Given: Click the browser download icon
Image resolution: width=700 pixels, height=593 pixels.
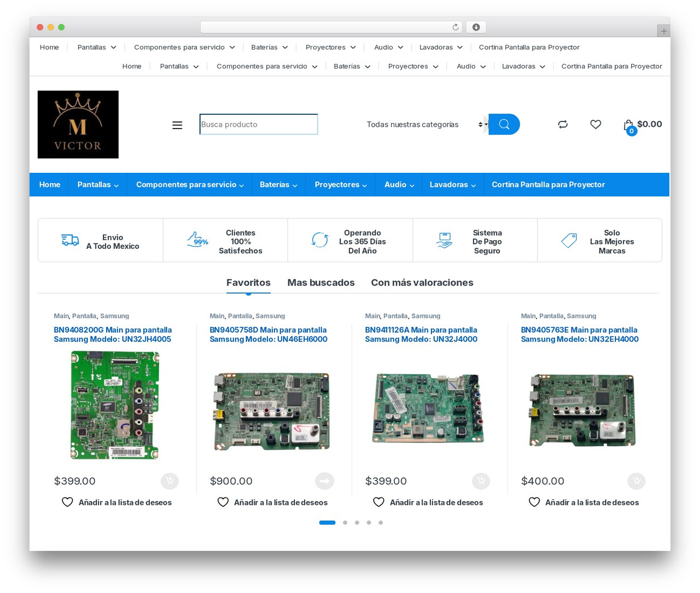Looking at the screenshot, I should [476, 27].
